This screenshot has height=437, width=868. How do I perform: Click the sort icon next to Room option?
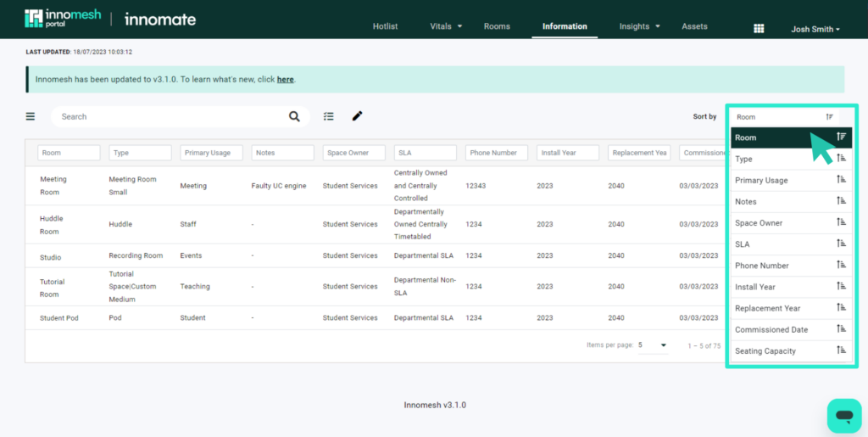(842, 137)
